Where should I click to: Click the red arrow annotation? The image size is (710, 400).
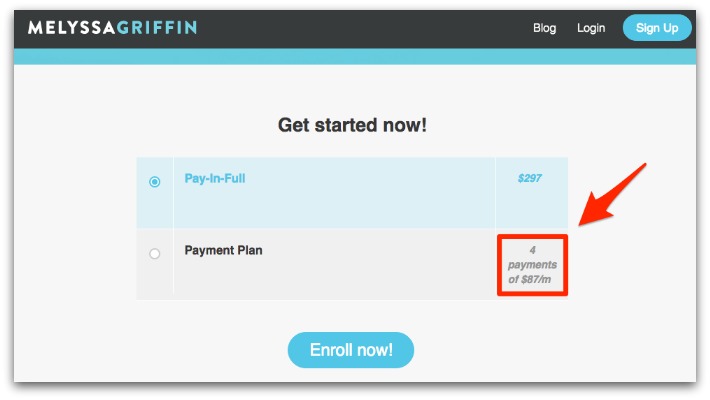611,195
